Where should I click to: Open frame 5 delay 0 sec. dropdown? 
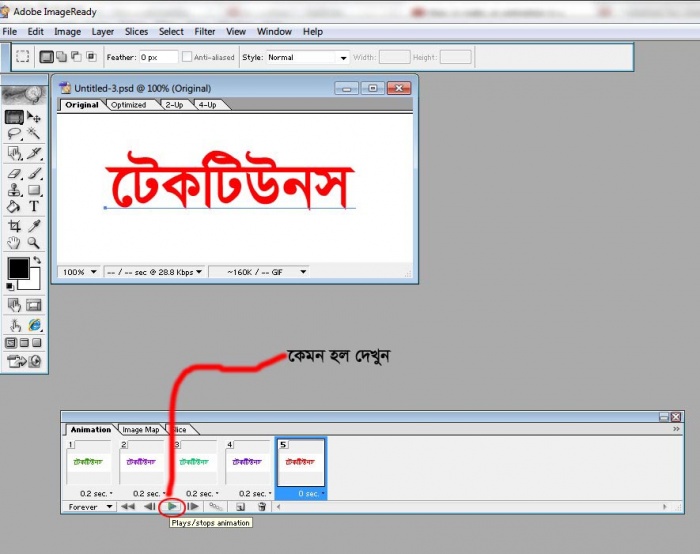pyautogui.click(x=311, y=493)
